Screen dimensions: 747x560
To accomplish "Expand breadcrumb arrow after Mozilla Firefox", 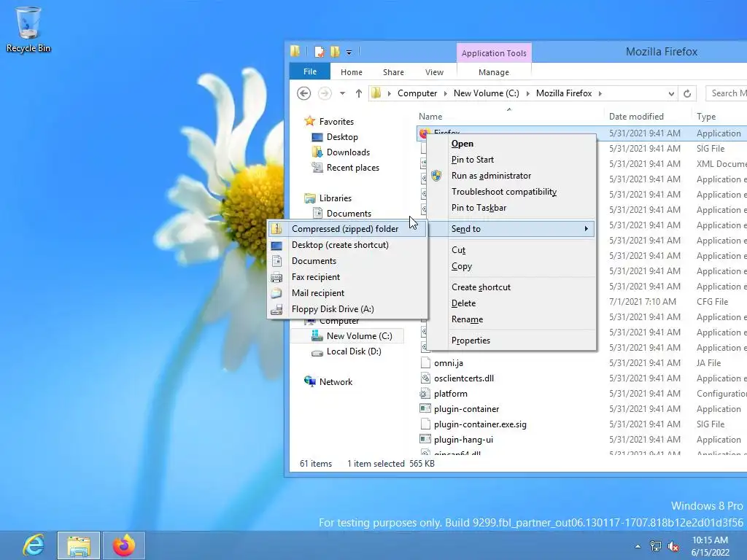I will tap(600, 93).
